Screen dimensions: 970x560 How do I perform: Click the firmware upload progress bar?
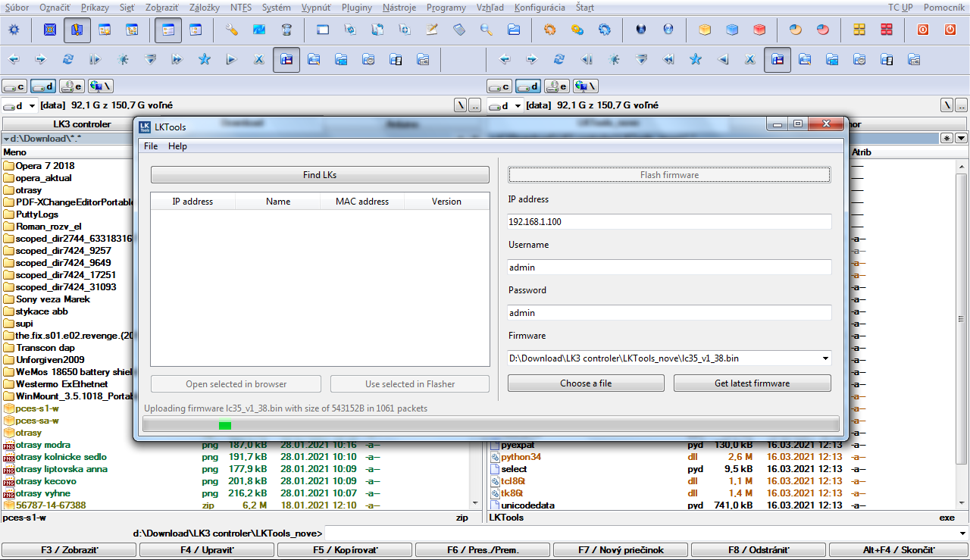click(x=490, y=425)
